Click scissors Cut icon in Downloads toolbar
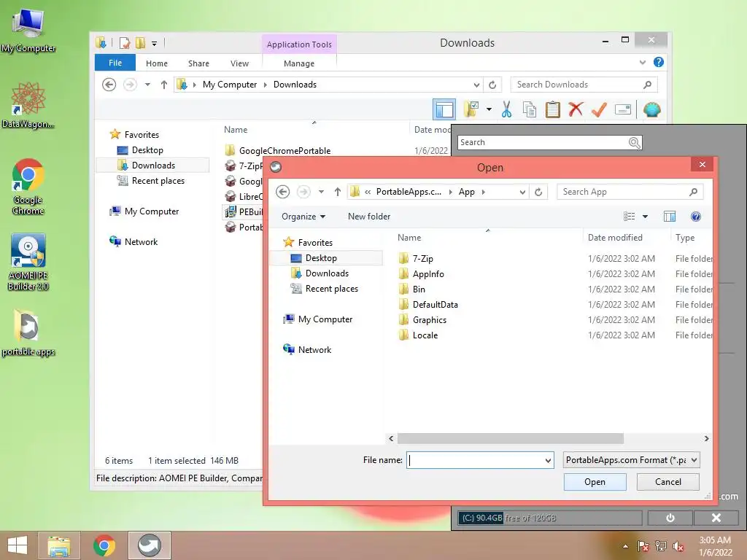The width and height of the screenshot is (747, 560). click(x=506, y=109)
